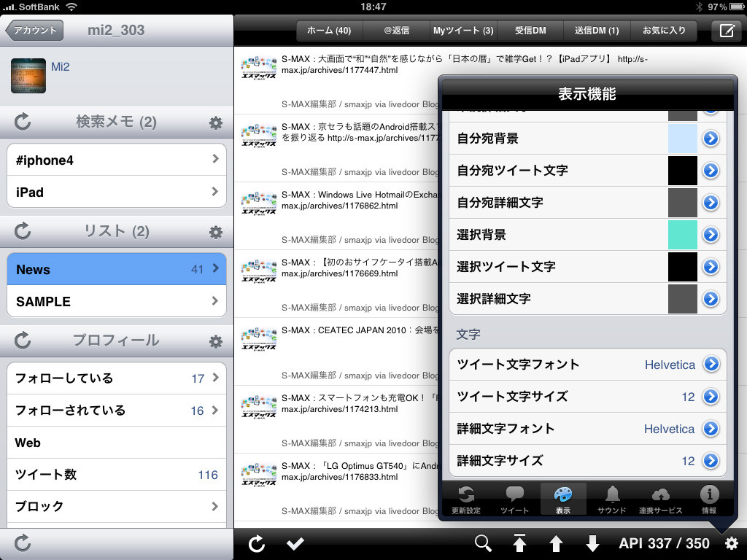Image resolution: width=747 pixels, height=560 pixels.
Task: Expand ツイート文字サイズ disclosure arrow
Action: [711, 396]
